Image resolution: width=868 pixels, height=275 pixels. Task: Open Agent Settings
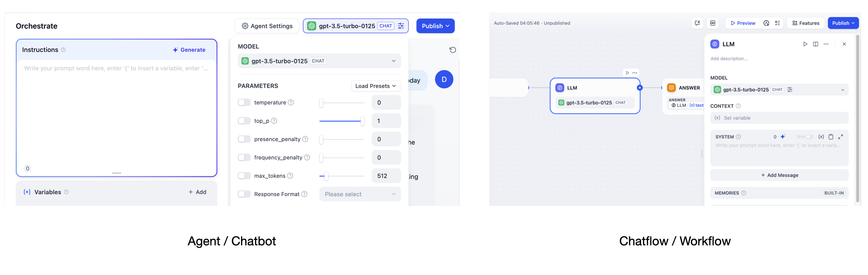[267, 26]
